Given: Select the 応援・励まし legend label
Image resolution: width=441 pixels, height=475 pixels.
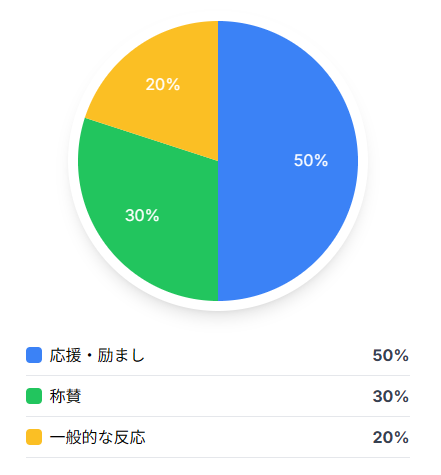Looking at the screenshot, I should coord(97,355).
